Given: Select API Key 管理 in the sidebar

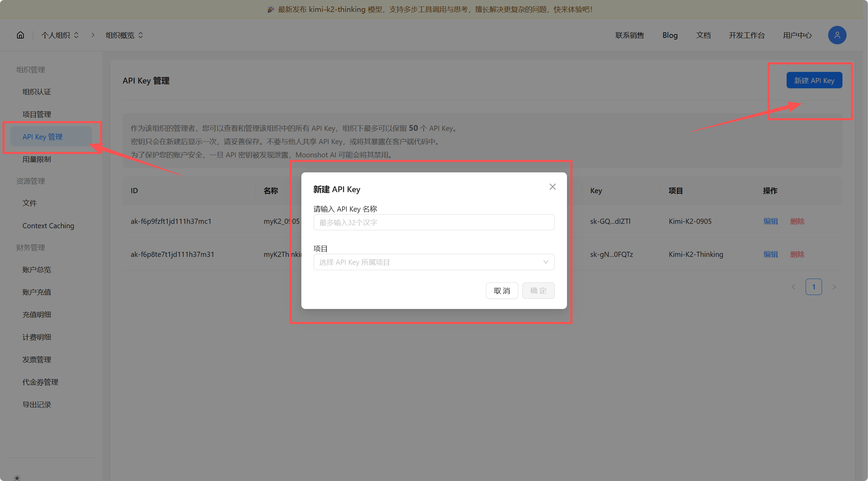Looking at the screenshot, I should 43,137.
